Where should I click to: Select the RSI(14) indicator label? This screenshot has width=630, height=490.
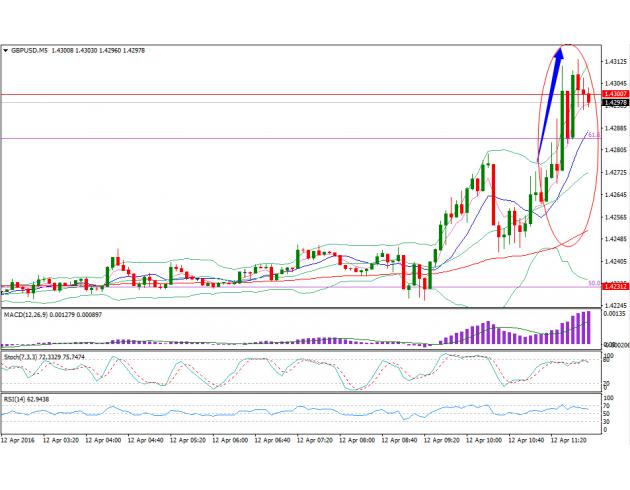(x=17, y=399)
